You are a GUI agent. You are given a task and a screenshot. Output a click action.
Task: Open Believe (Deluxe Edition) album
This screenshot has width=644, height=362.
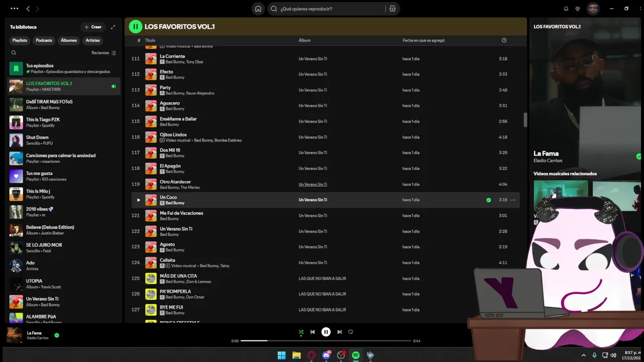(x=64, y=230)
